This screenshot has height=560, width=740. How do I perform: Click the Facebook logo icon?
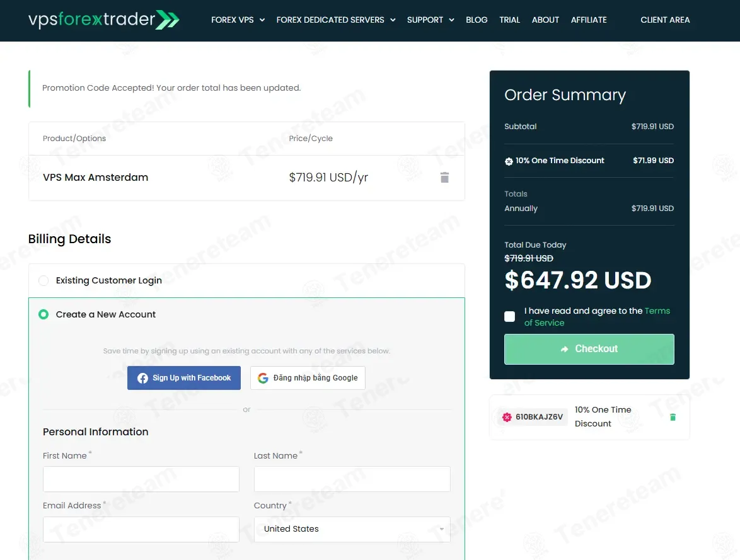click(142, 378)
